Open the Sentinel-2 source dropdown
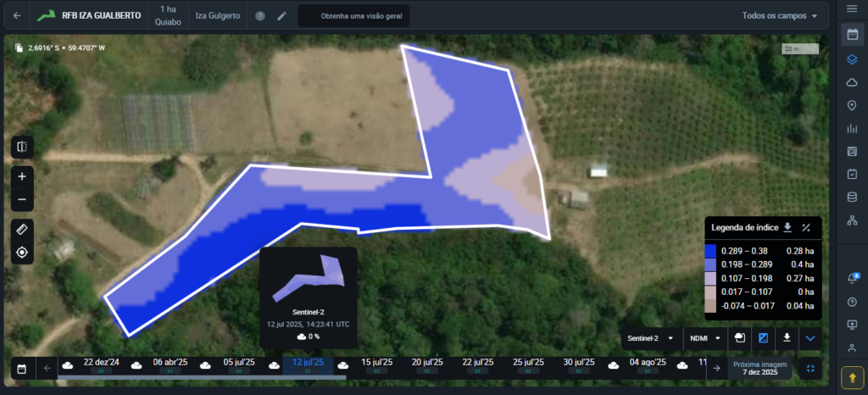 click(x=650, y=338)
